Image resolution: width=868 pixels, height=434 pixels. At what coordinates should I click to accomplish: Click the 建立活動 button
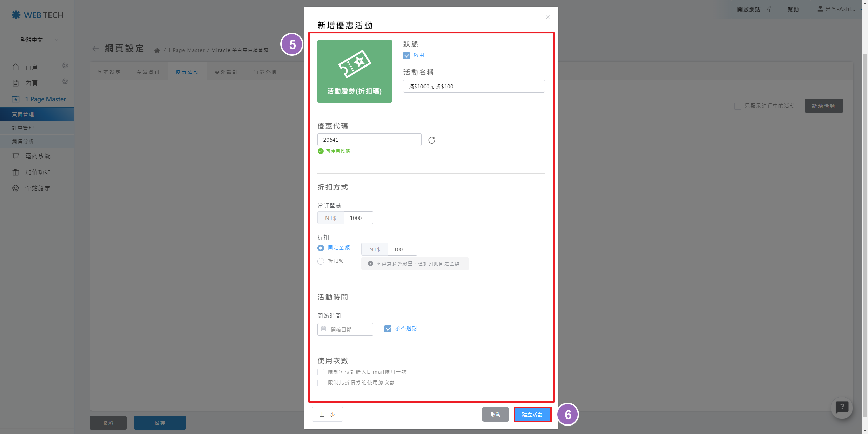(x=532, y=414)
